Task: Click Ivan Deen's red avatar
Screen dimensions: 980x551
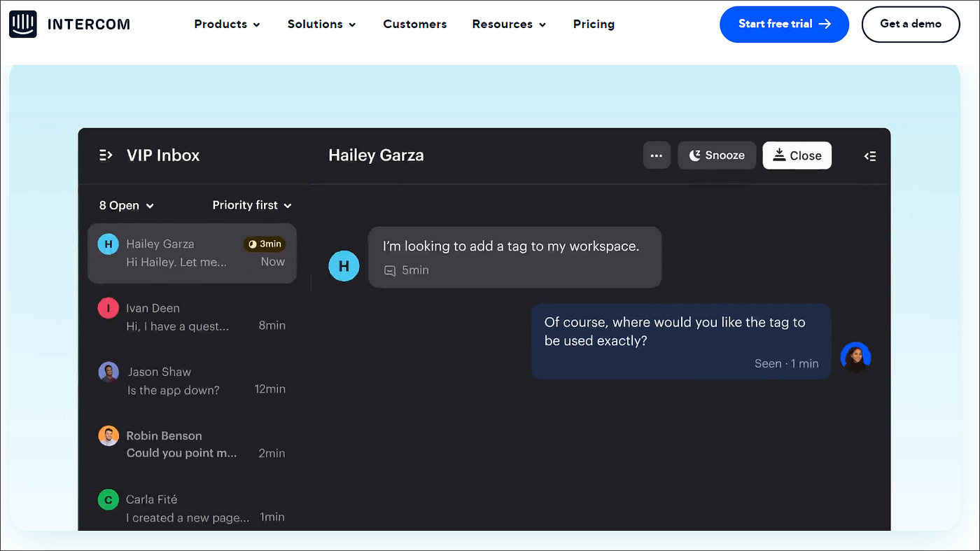Action: point(108,308)
